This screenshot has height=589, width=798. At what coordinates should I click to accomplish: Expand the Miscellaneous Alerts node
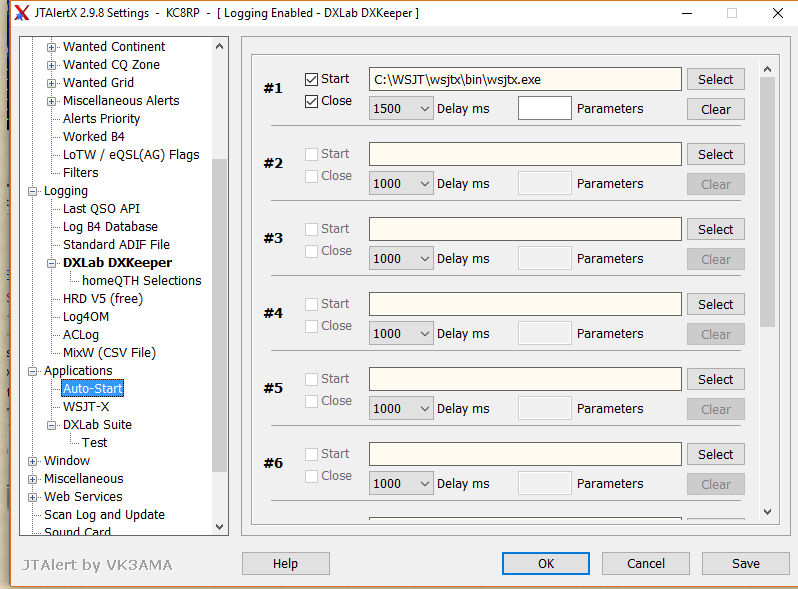pos(51,101)
